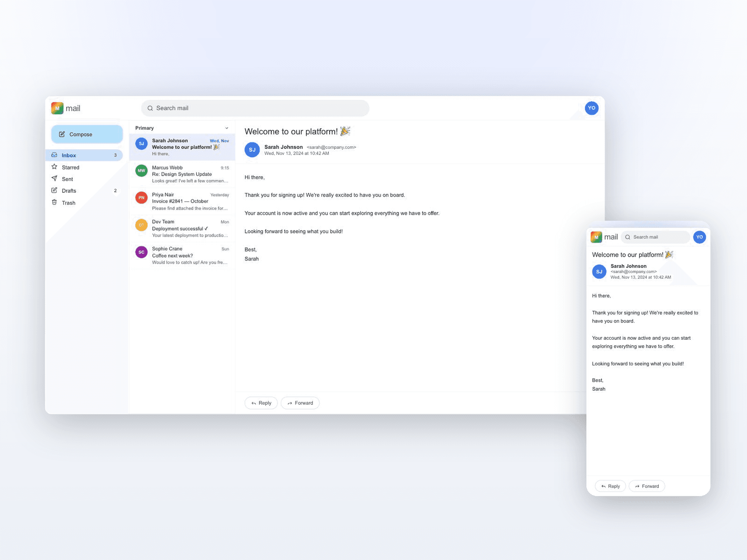Click the Reply button in mobile view
This screenshot has height=560, width=747.
point(610,486)
